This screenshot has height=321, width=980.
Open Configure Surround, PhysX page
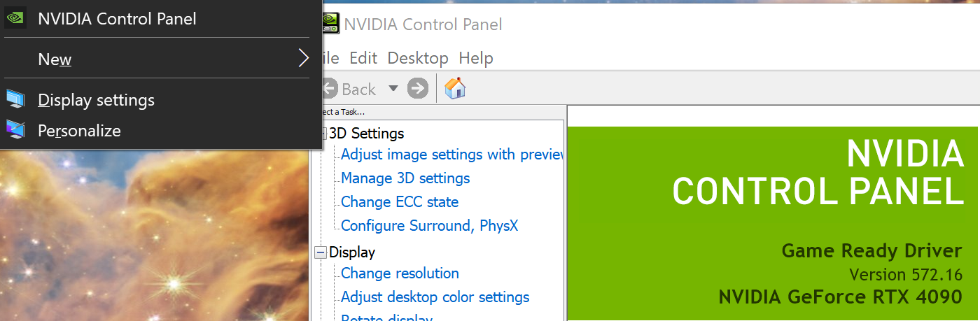coord(429,226)
